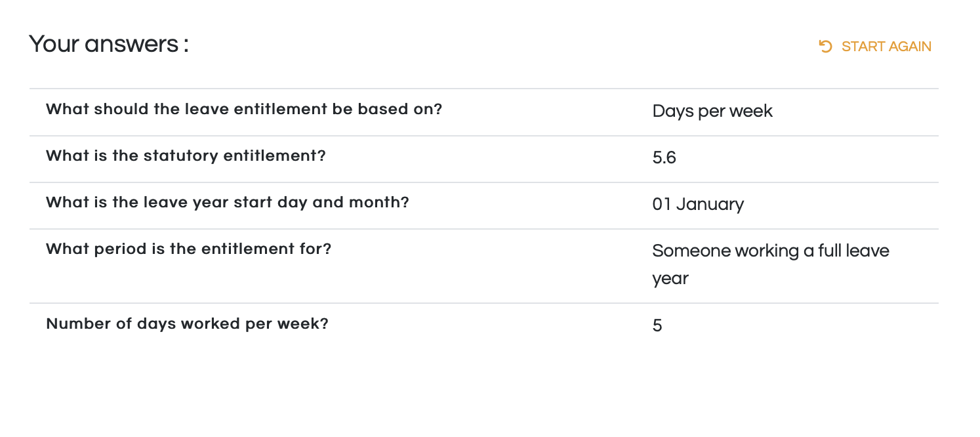Click the START AGAIN link text
This screenshot has width=980, height=437.
click(x=886, y=47)
